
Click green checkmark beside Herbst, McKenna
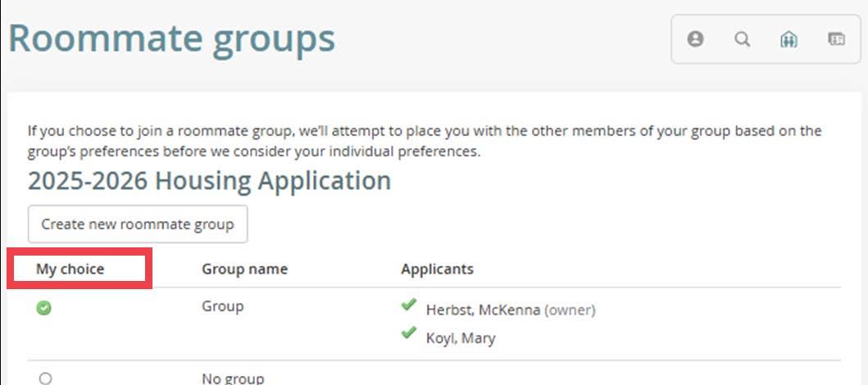click(408, 304)
